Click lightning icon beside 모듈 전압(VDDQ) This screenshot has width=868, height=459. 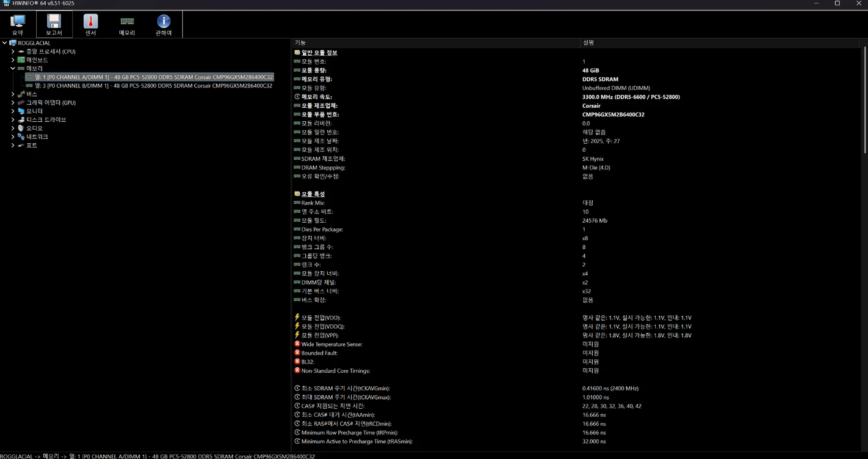pos(297,326)
